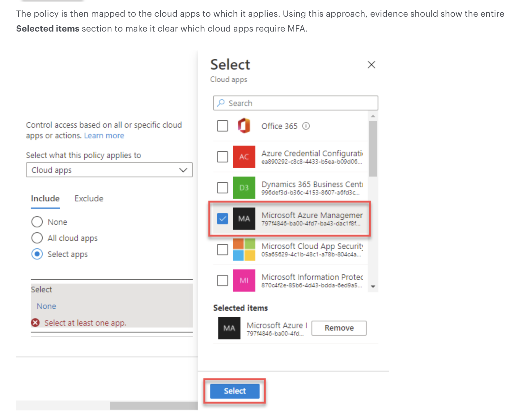The image size is (518, 420).
Task: Click the Microsoft Azure Management app name
Action: pos(312,215)
